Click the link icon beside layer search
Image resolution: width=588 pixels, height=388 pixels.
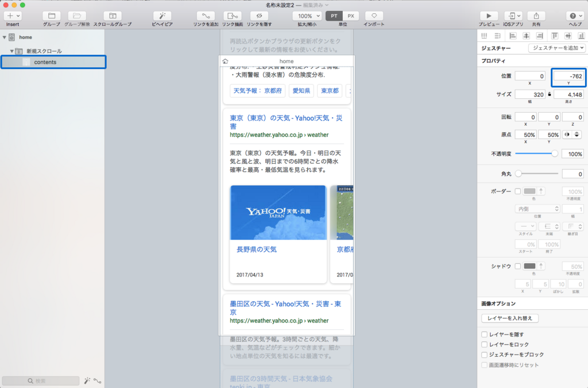[x=98, y=381]
